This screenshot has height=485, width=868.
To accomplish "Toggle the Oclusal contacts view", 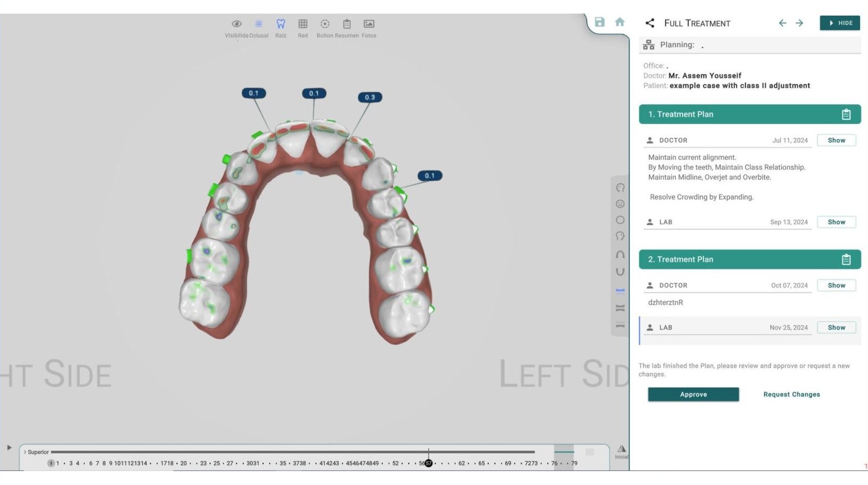I will point(259,24).
